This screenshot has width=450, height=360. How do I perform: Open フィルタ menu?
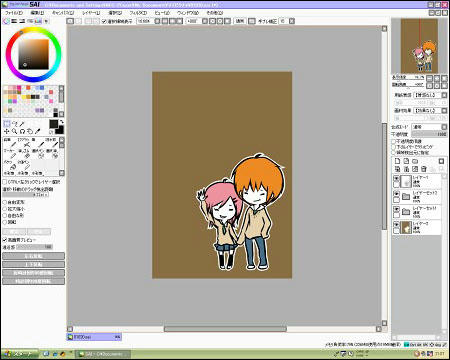(x=138, y=13)
